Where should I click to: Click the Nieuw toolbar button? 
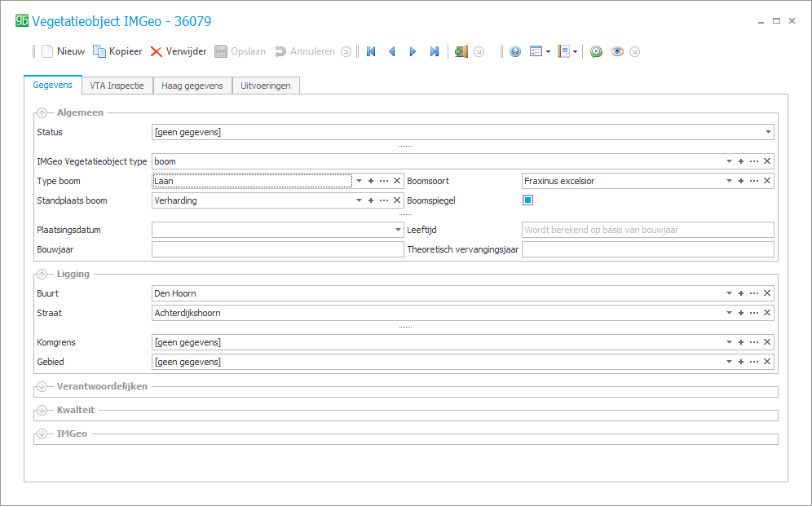63,51
